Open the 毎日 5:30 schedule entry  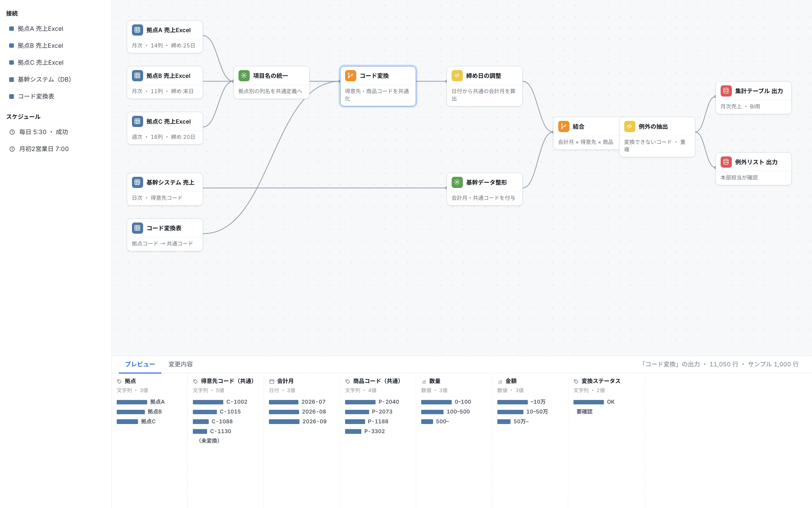[x=56, y=132]
